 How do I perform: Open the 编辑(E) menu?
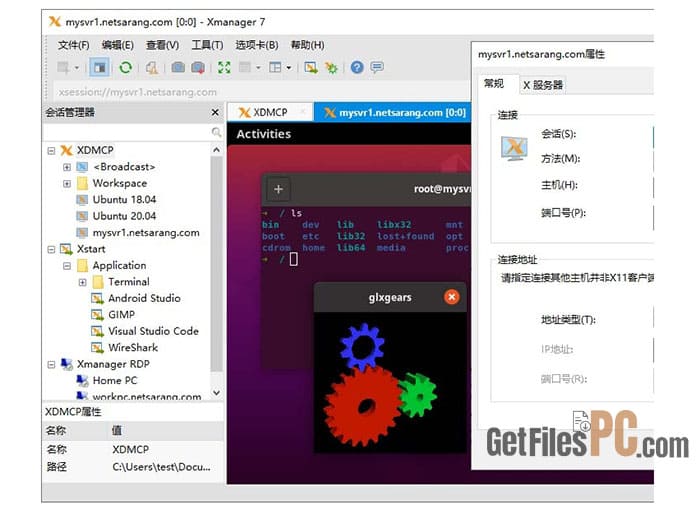pyautogui.click(x=117, y=45)
